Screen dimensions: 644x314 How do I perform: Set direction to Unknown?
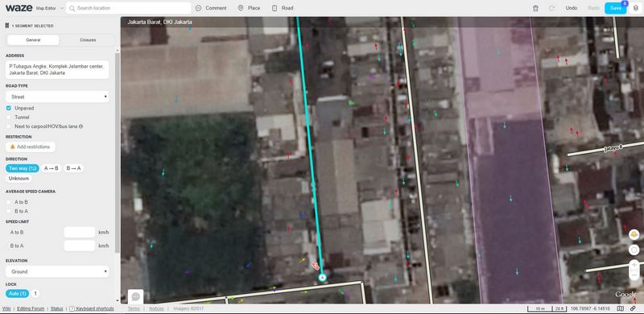pos(19,179)
